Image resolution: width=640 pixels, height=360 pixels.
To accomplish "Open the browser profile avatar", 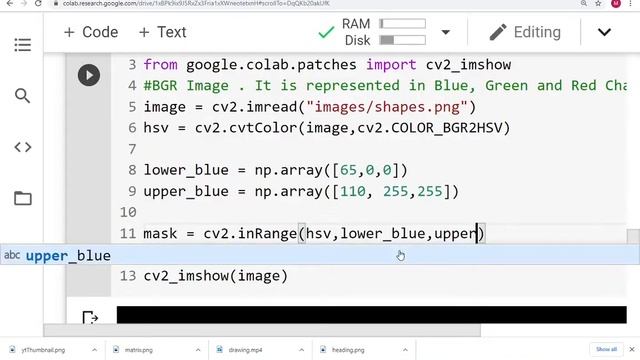I will coord(616,3).
